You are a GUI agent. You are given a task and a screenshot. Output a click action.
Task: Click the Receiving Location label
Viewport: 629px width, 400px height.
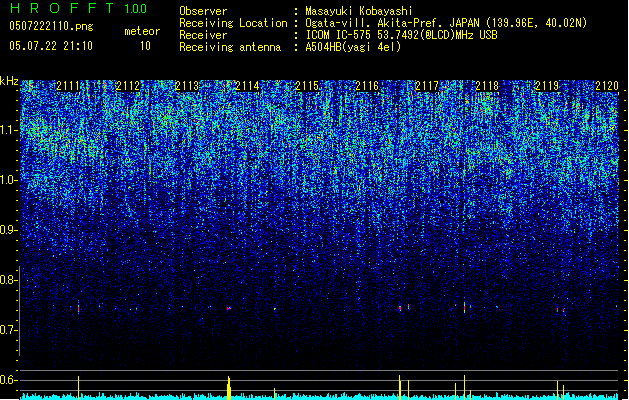coord(233,23)
